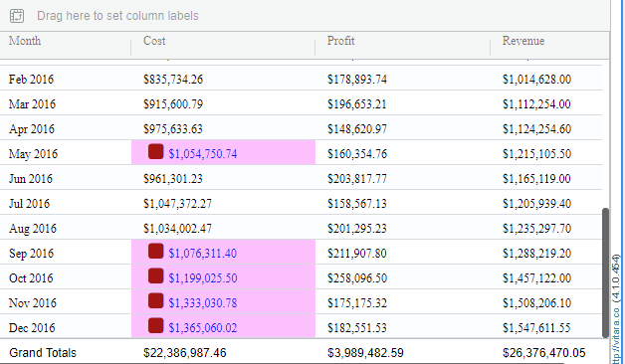Click red indicator icon in Dec 2016 row
The width and height of the screenshot is (625, 364).
pyautogui.click(x=155, y=326)
